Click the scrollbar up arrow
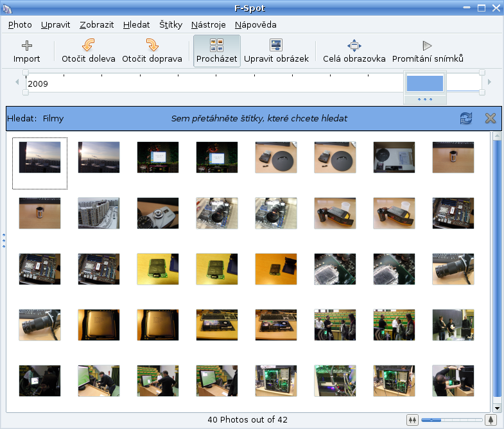Screen dimensions: 504x429 [x=497, y=136]
